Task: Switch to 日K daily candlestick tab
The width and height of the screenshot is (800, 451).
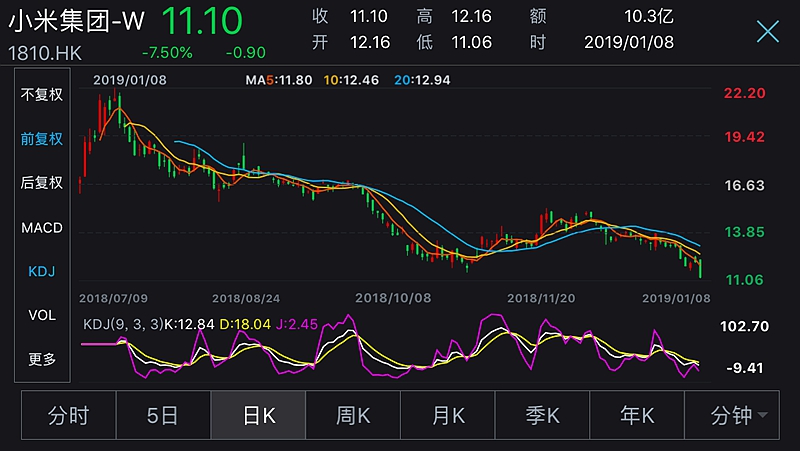Action: [x=258, y=415]
